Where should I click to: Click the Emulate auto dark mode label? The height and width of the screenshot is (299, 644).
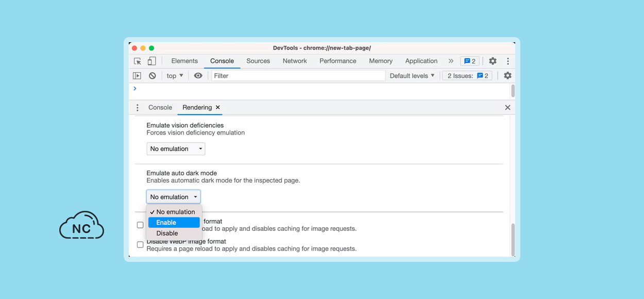[x=181, y=173]
